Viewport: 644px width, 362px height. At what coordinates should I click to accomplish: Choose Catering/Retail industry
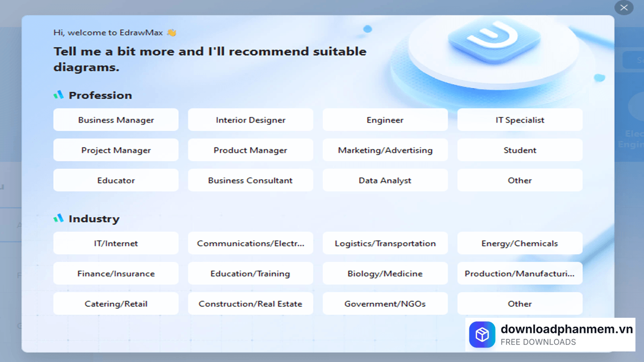point(116,304)
